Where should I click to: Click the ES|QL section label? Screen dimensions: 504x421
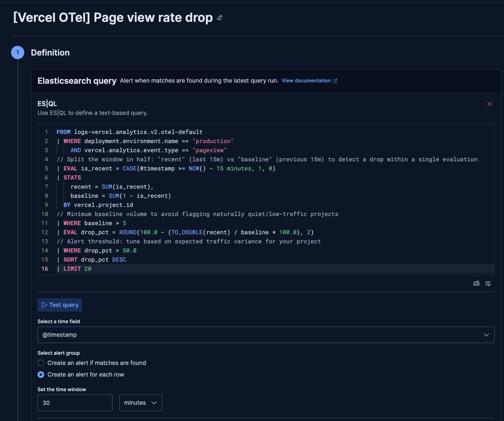click(x=47, y=104)
